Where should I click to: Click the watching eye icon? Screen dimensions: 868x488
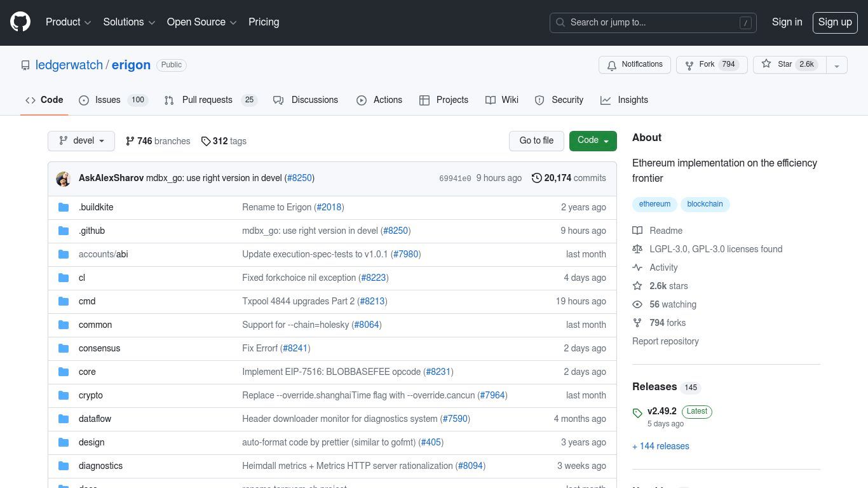637,304
